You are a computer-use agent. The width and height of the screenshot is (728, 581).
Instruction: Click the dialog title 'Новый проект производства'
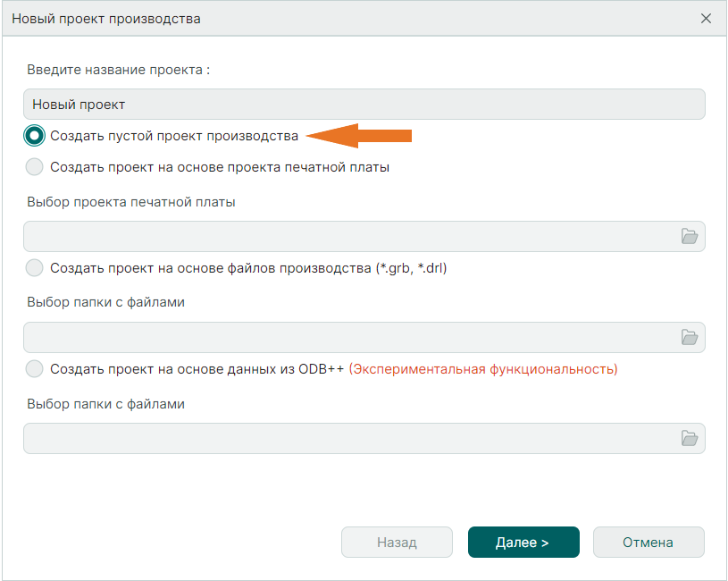pos(107,18)
